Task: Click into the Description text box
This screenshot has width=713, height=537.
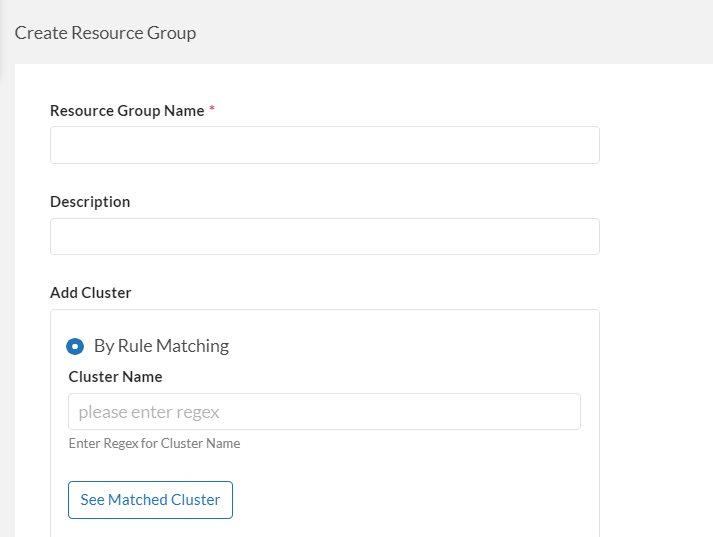Action: (324, 237)
